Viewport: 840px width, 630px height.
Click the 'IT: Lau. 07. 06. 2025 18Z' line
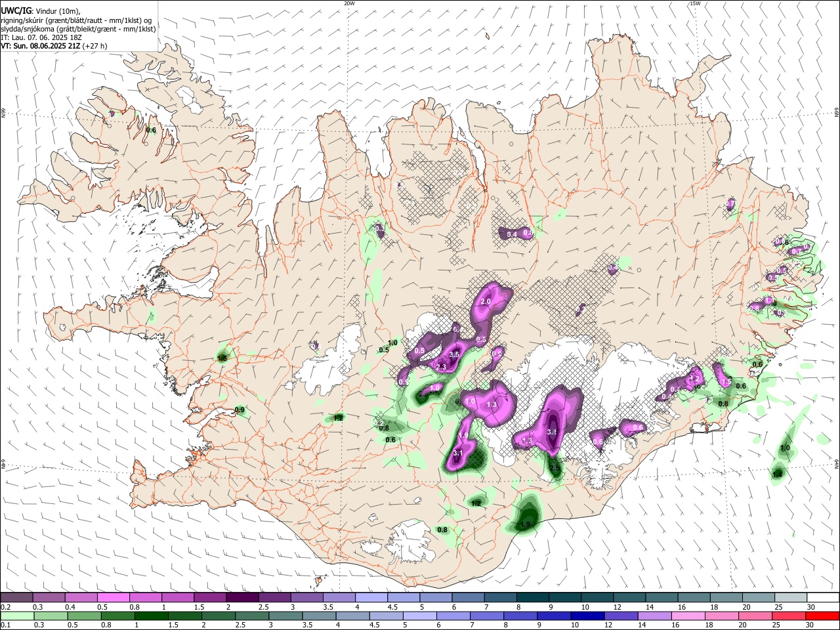point(42,37)
